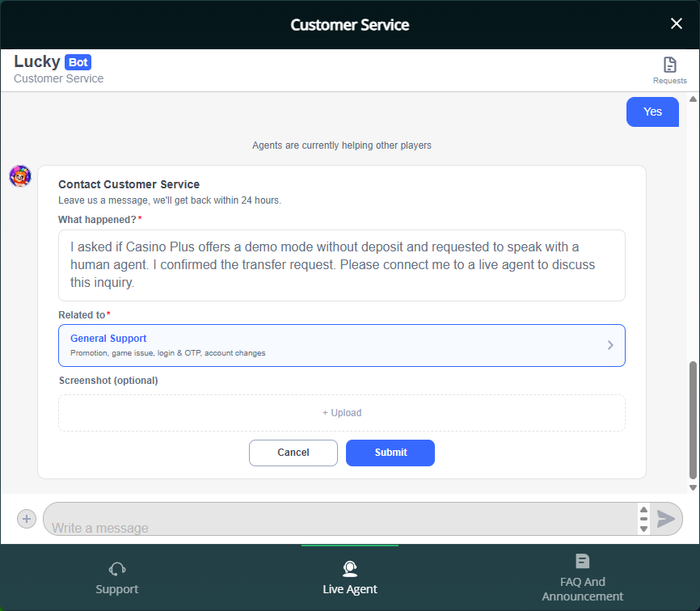
Task: Click the Contact Customer Service heading
Action: point(129,184)
